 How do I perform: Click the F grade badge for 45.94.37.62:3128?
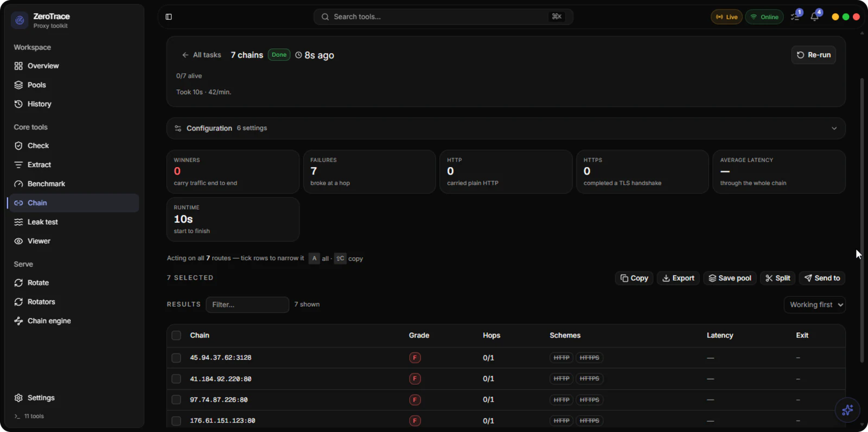point(415,358)
